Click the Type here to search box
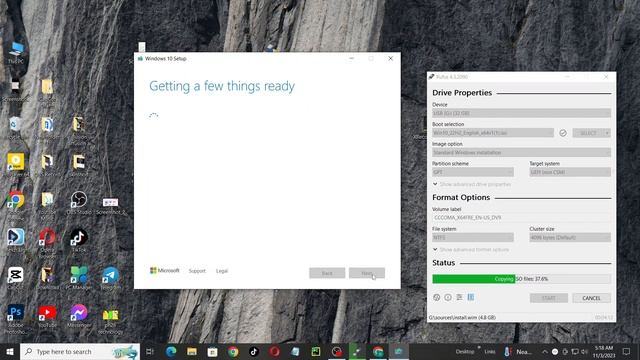 (80, 351)
